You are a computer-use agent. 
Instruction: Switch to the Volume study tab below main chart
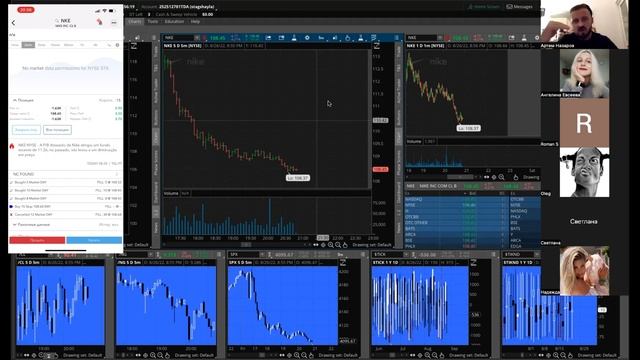click(171, 193)
